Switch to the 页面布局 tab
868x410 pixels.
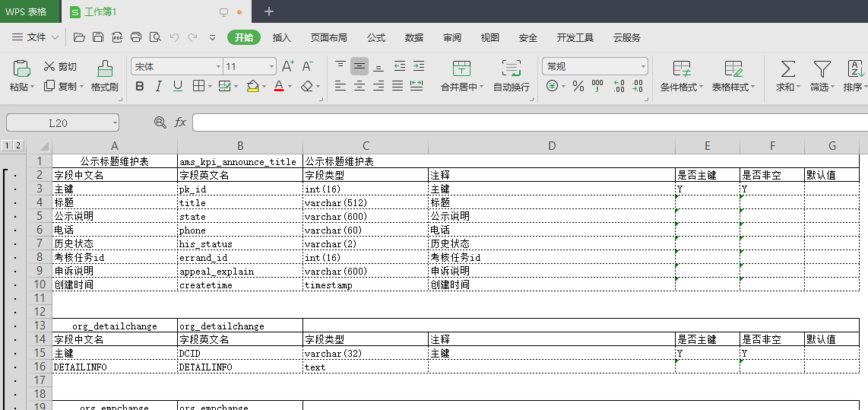pos(329,38)
